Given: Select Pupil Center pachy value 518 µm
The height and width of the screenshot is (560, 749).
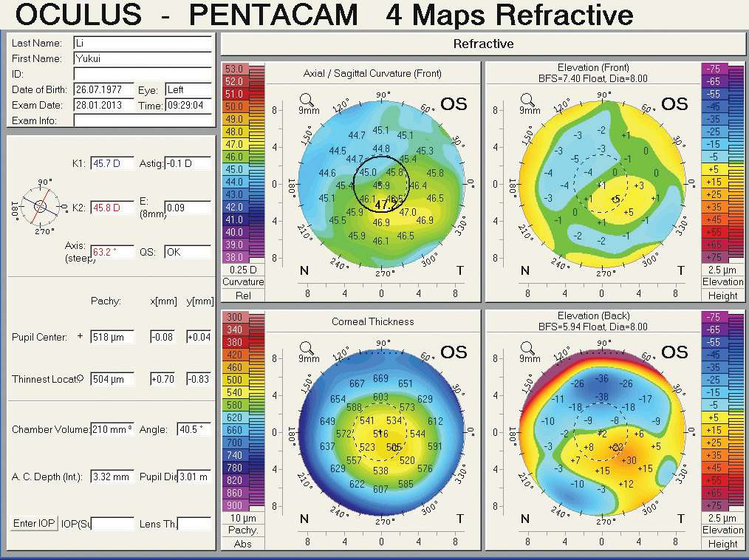Looking at the screenshot, I should click(112, 337).
